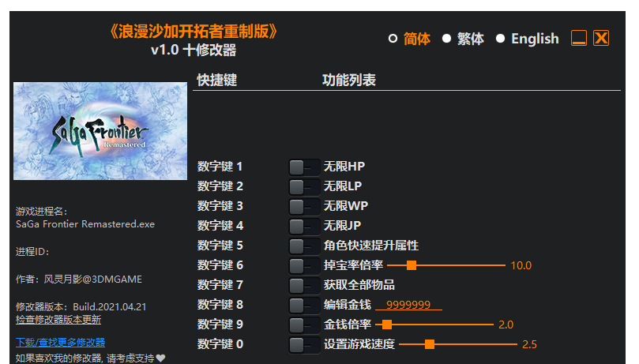Click the 游戏进程名 label
This screenshot has height=364, width=639.
(42, 212)
